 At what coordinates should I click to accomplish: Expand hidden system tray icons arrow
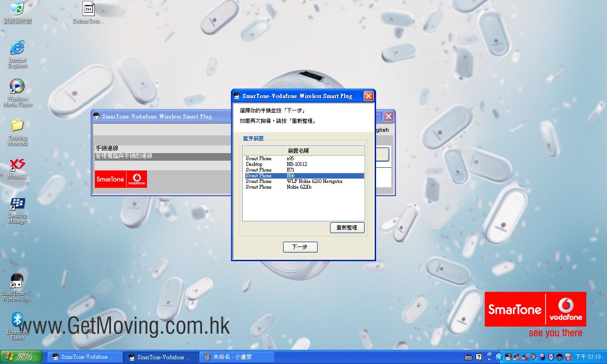pyautogui.click(x=499, y=357)
